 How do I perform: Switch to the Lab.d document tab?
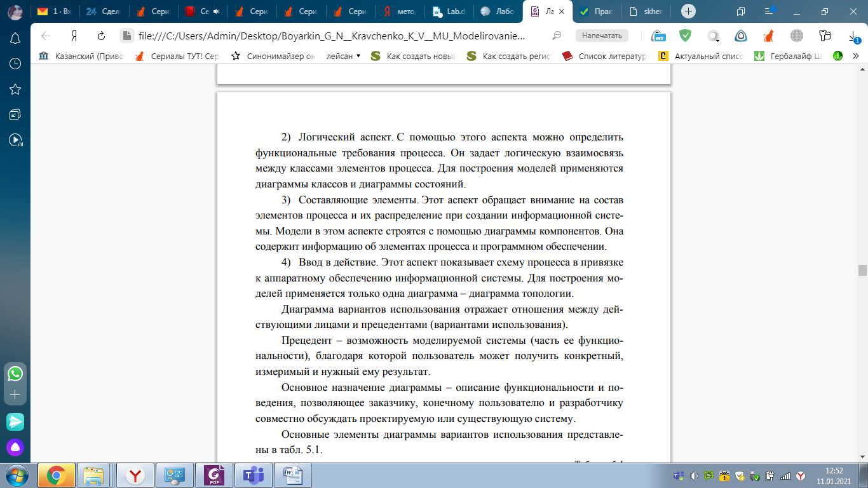449,11
